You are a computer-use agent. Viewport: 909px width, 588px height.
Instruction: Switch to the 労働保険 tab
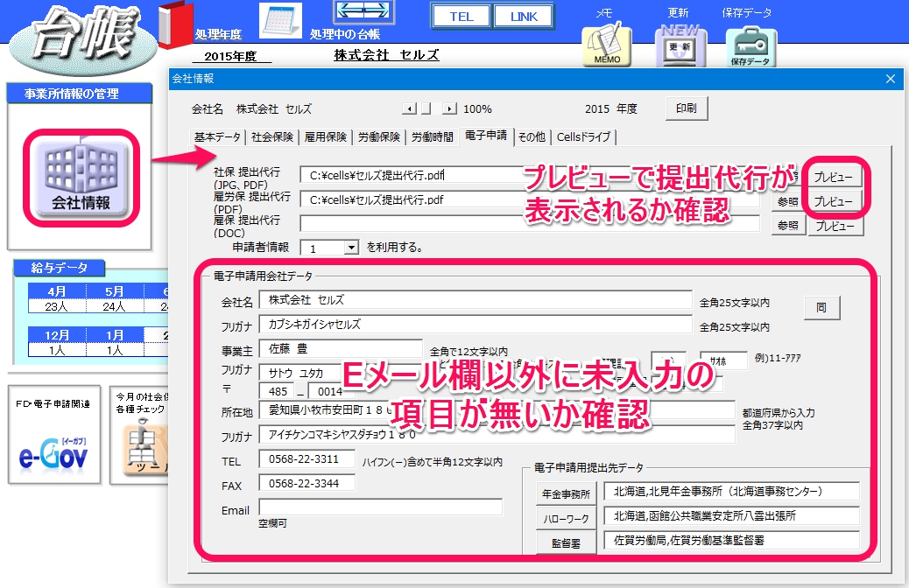(x=378, y=137)
